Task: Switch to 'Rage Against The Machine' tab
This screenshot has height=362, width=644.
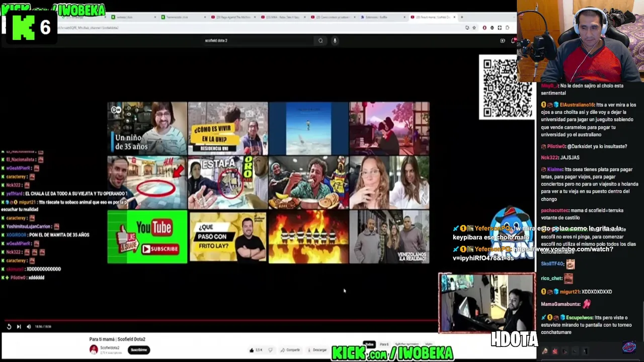Action: (233, 17)
